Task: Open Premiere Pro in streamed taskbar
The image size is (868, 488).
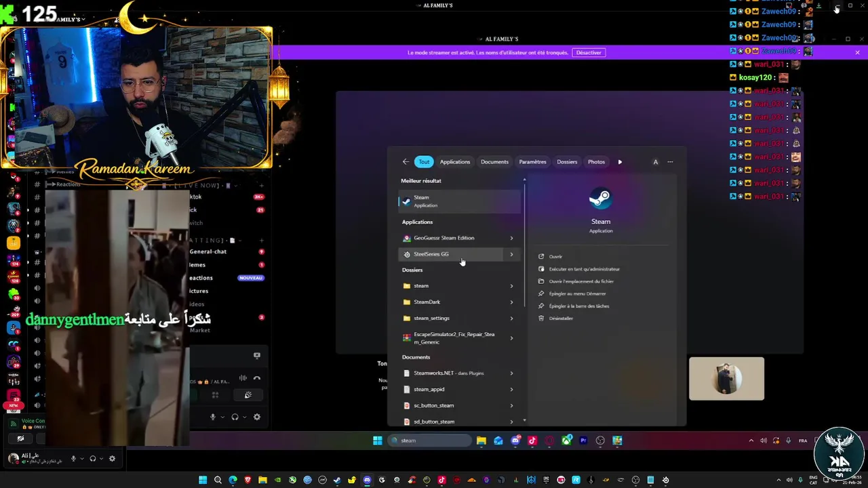Action: click(x=583, y=441)
